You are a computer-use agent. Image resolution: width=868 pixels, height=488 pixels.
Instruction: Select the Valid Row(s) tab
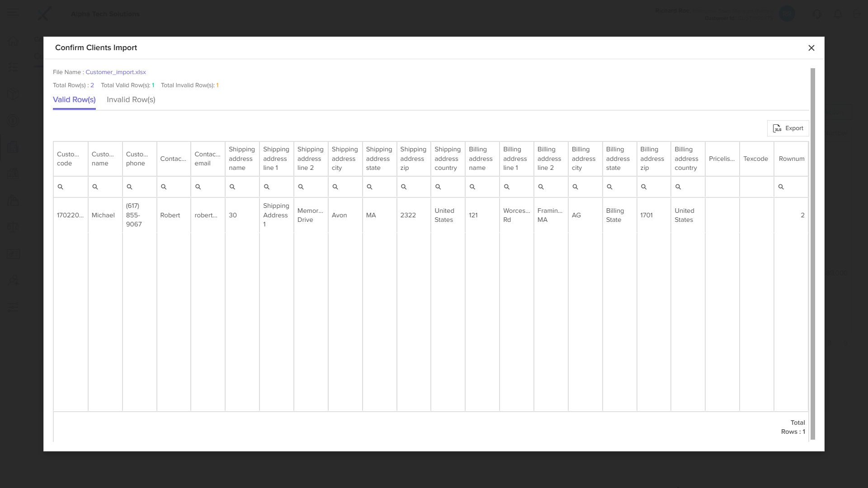tap(74, 100)
